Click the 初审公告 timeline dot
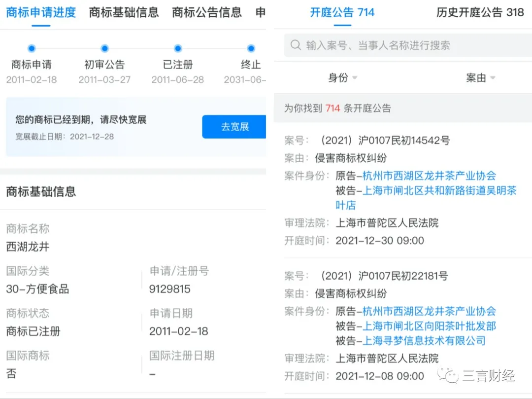Image resolution: width=532 pixels, height=399 pixels. click(105, 48)
